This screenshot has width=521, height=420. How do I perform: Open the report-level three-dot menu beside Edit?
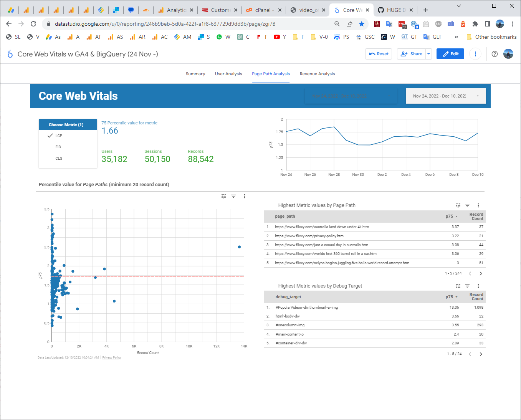pyautogui.click(x=475, y=54)
